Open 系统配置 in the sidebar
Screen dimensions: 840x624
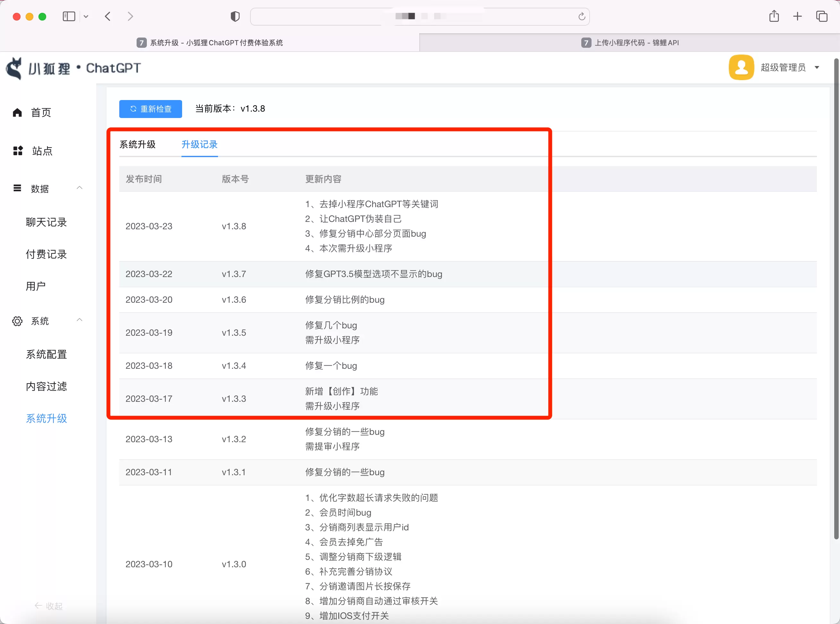pos(46,354)
